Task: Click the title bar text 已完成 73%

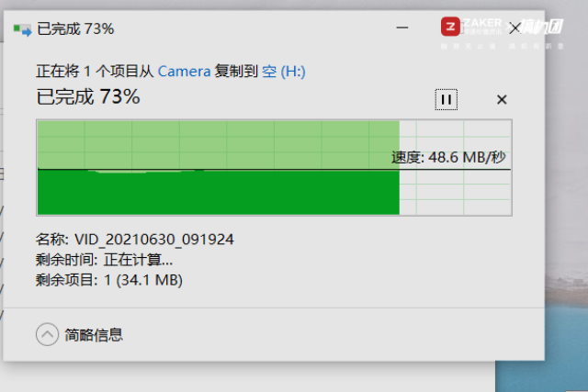Action: point(75,28)
